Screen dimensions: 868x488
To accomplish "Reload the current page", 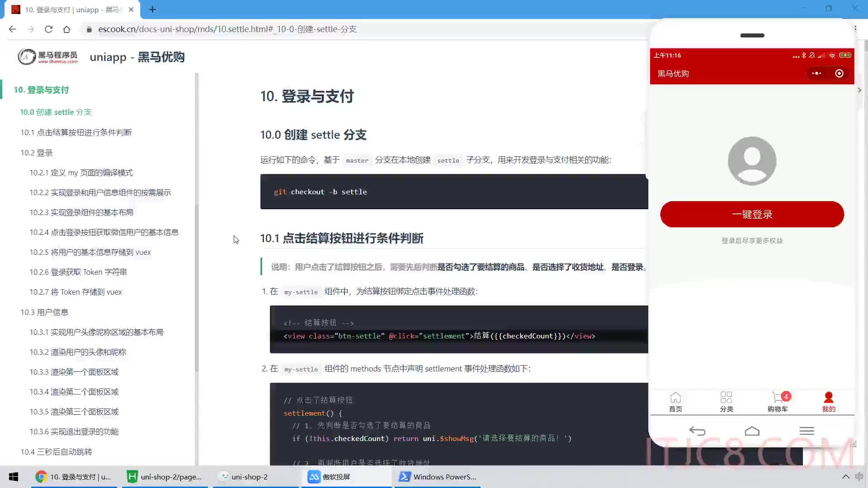I will point(48,29).
